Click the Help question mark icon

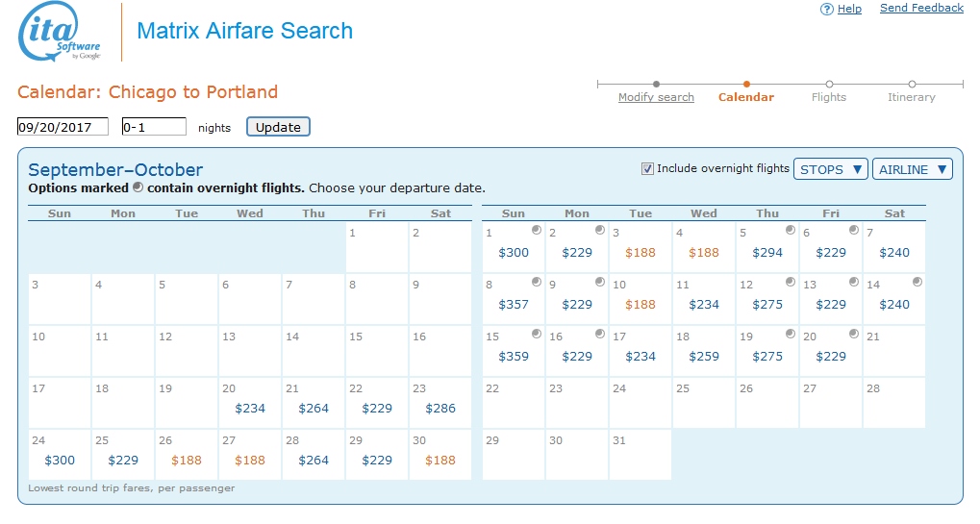[x=826, y=9]
